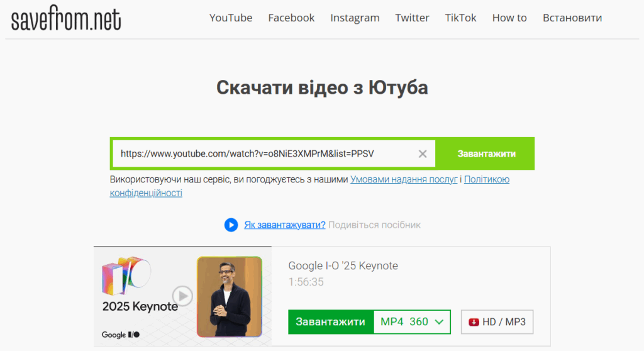Click the Скачати відео з Ютуба heading
The height and width of the screenshot is (351, 644).
pyautogui.click(x=322, y=87)
